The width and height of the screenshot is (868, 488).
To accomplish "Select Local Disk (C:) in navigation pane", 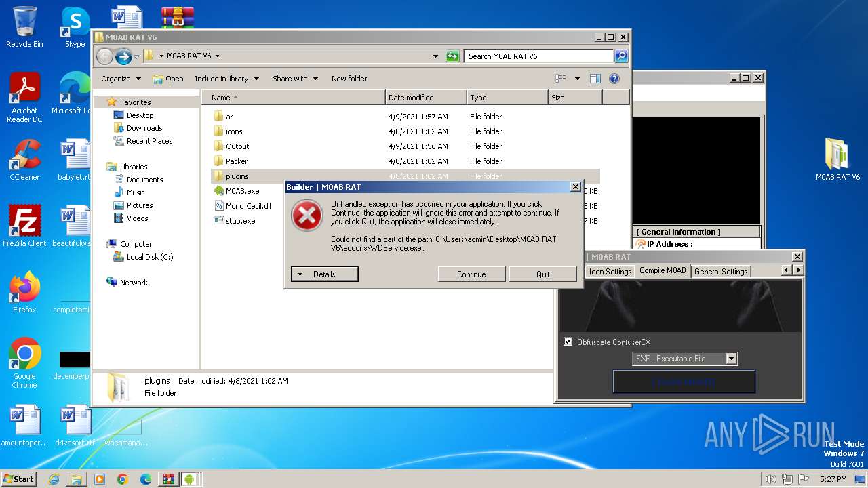I will [149, 257].
